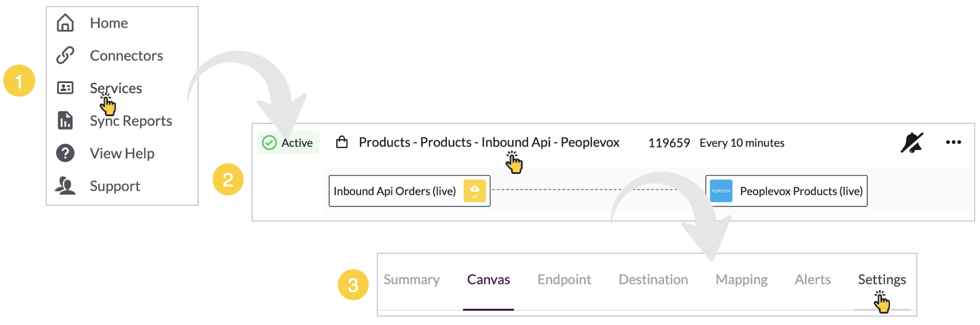This screenshot has height=325, width=980.
Task: Select the Endpoint tab
Action: click(x=564, y=279)
